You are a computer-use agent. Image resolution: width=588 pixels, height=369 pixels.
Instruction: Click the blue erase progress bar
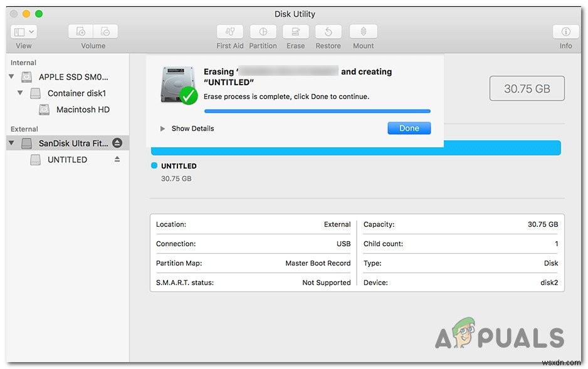(x=317, y=110)
